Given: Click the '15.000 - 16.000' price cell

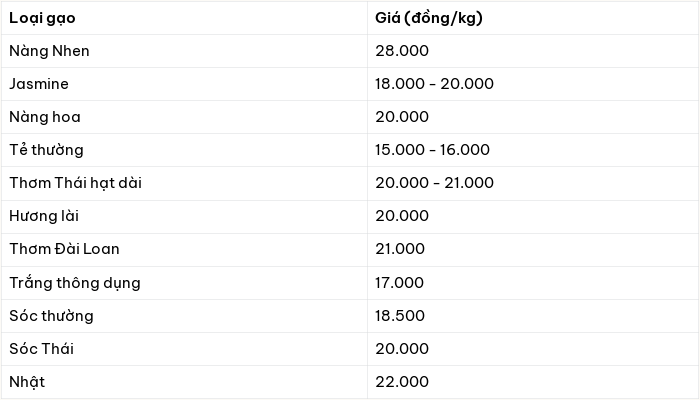Looking at the screenshot, I should coord(533,150).
